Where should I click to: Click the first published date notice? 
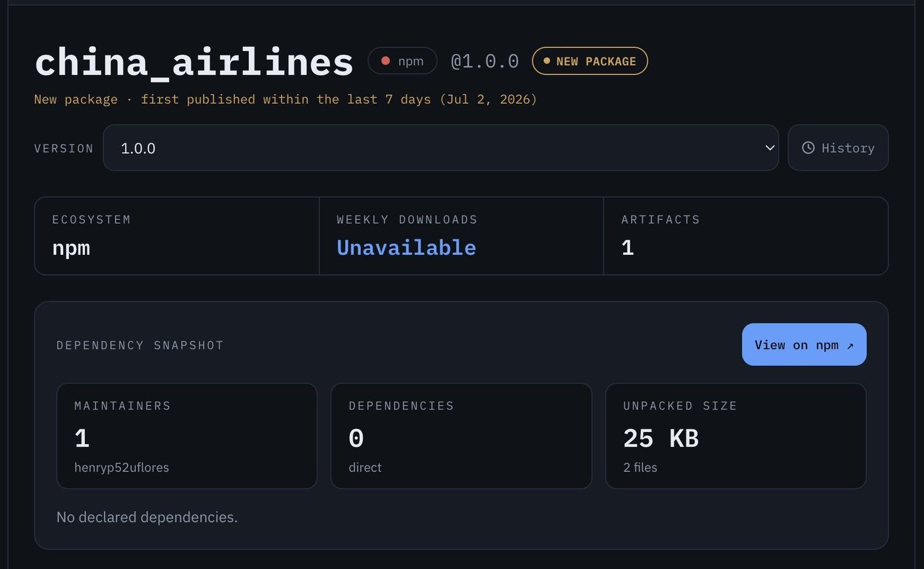pos(285,99)
